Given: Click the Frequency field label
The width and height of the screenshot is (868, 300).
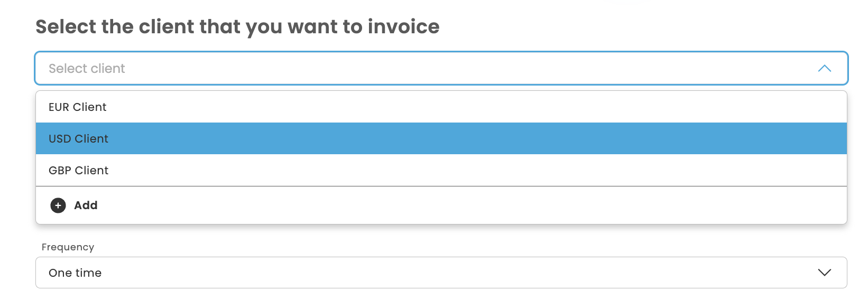Looking at the screenshot, I should click(x=68, y=247).
